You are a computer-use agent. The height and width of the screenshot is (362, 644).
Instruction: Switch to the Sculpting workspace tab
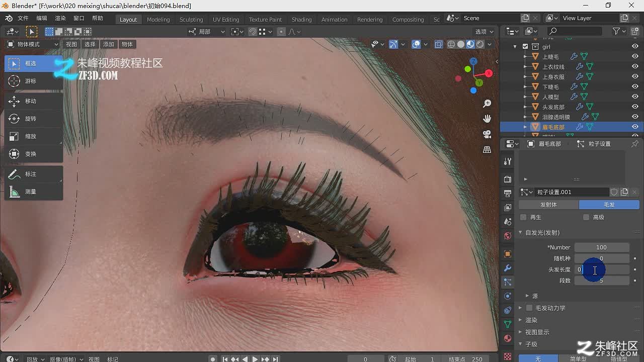(x=191, y=20)
